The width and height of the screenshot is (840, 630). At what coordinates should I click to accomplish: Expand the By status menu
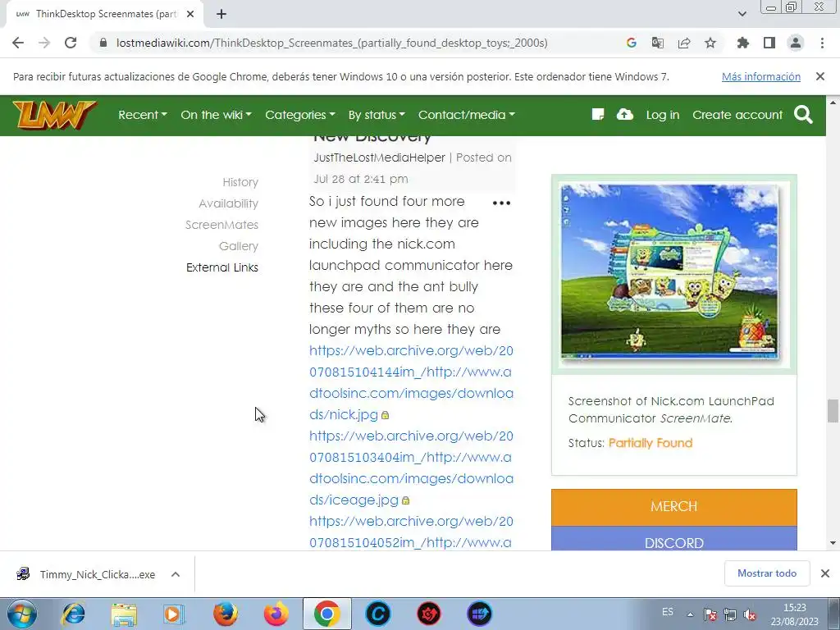click(377, 115)
